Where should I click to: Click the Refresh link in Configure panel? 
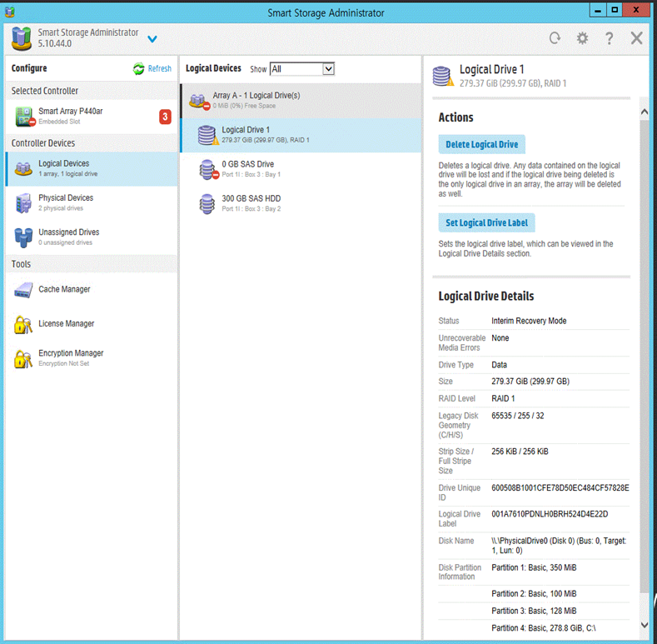[159, 68]
